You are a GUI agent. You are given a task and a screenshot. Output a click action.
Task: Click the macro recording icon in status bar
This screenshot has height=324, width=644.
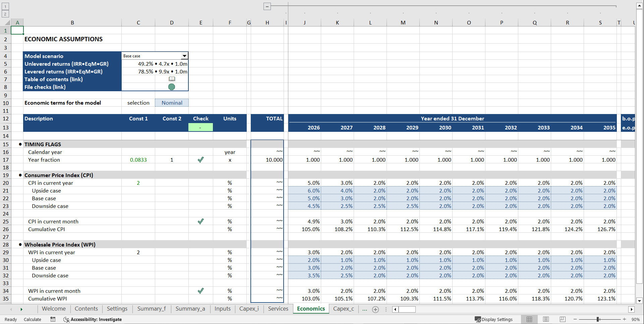tap(53, 319)
